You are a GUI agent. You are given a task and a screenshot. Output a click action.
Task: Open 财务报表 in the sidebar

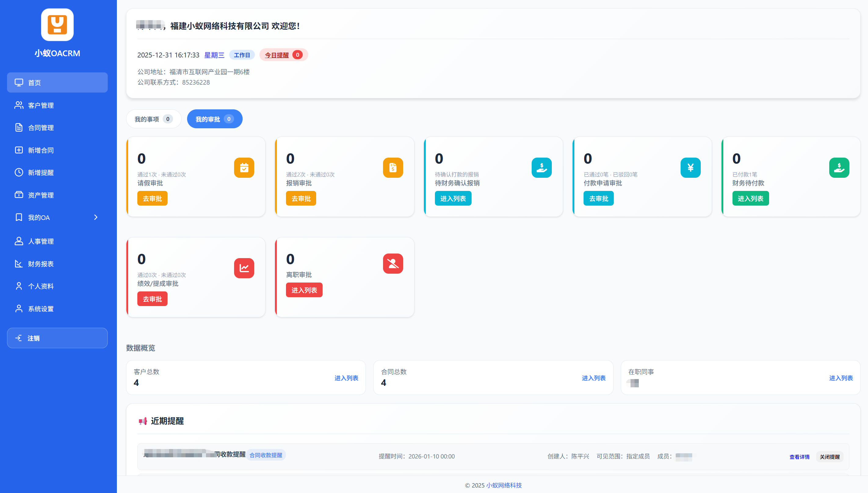41,264
